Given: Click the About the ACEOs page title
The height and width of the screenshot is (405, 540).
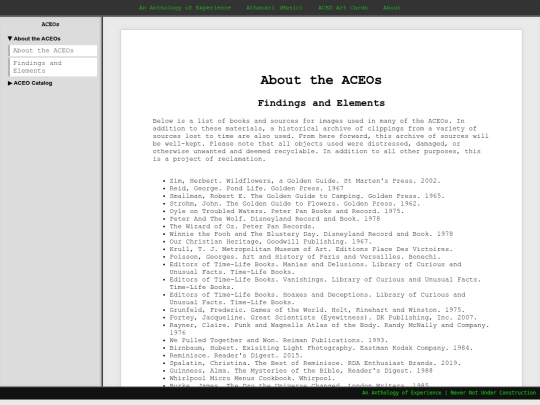Looking at the screenshot, I should click(x=321, y=80).
